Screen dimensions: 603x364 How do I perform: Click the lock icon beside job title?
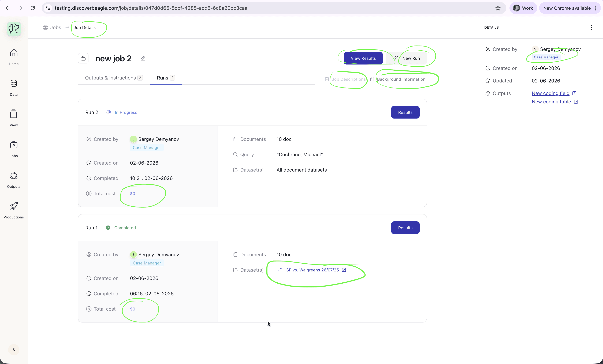(x=83, y=58)
